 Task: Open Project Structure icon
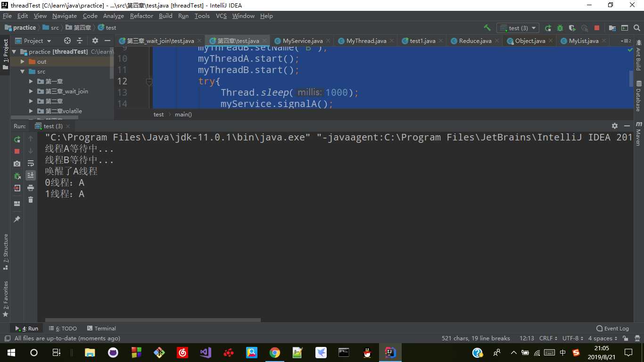pyautogui.click(x=612, y=28)
